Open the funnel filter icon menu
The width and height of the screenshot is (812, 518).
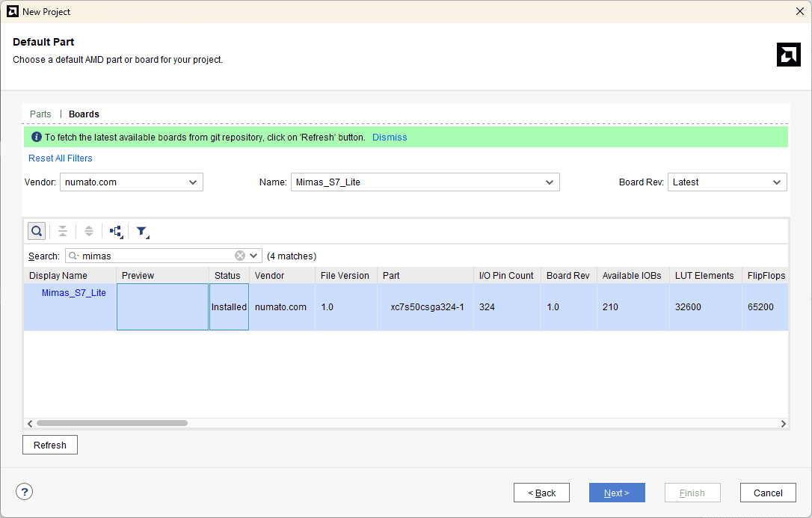pos(142,232)
